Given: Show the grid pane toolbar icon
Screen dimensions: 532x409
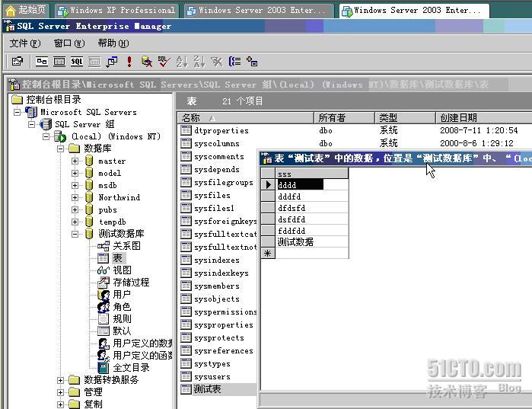Looking at the screenshot, I should point(59,62).
